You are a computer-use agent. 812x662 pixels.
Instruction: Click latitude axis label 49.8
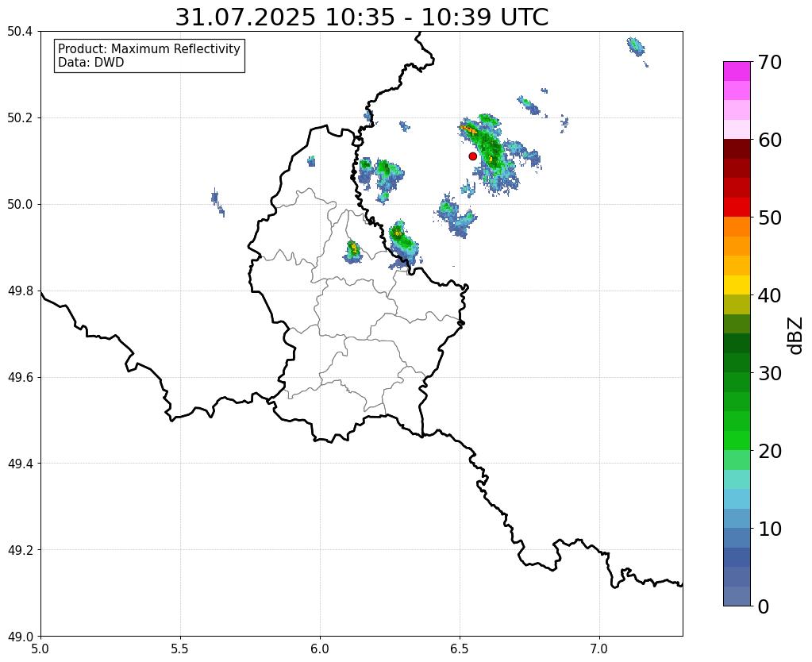[20, 291]
